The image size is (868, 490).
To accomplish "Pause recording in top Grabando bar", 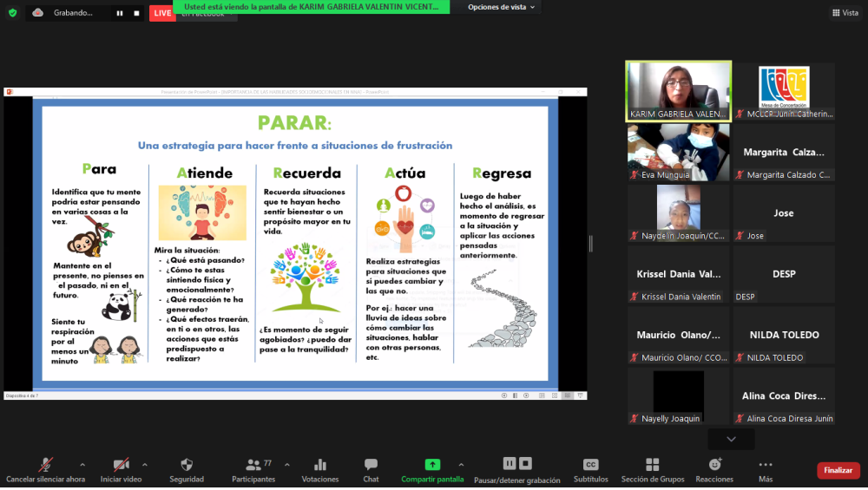I will coord(120,13).
